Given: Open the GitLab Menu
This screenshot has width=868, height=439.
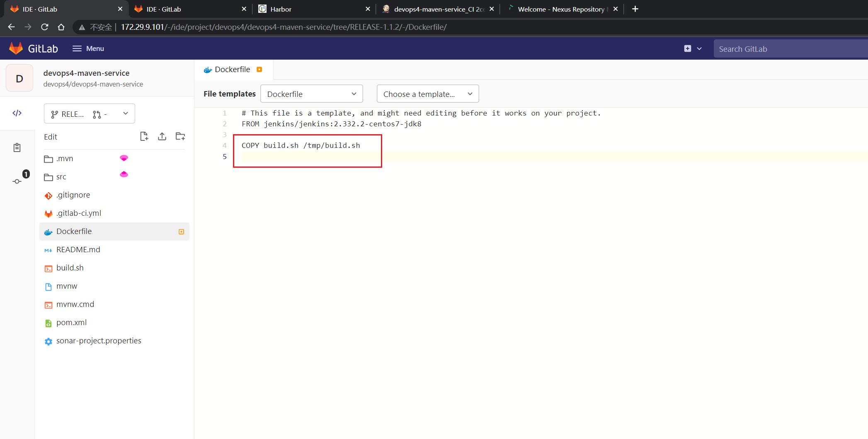Looking at the screenshot, I should click(x=88, y=48).
